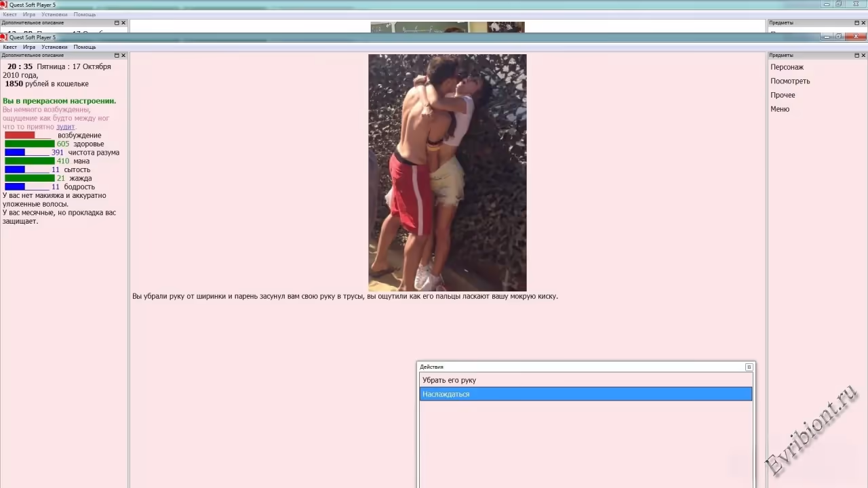Choose the first action in the Действия list

[x=449, y=380]
